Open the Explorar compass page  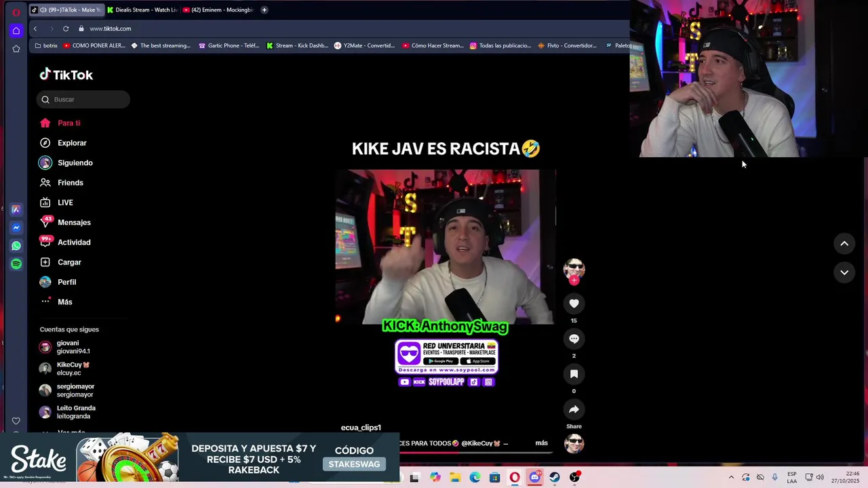63,143
